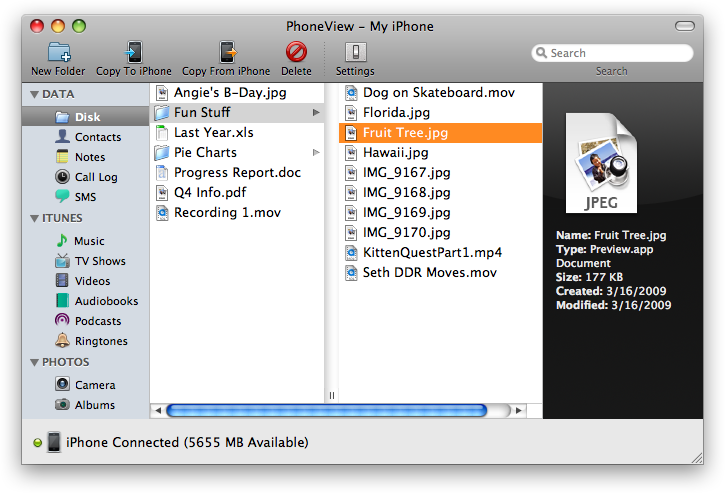The height and width of the screenshot is (493, 725).
Task: Click the green zoom window button
Action: tap(79, 26)
